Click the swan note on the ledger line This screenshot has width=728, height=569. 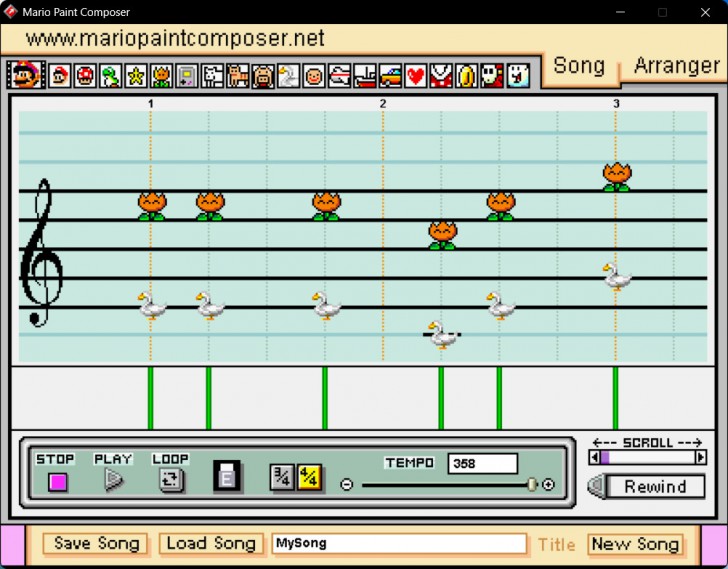[442, 335]
